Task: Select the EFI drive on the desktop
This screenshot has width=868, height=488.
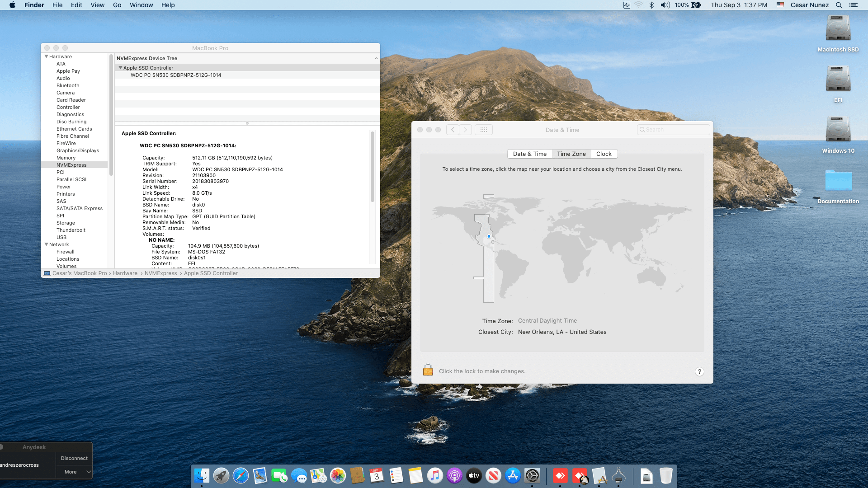Action: (838, 84)
